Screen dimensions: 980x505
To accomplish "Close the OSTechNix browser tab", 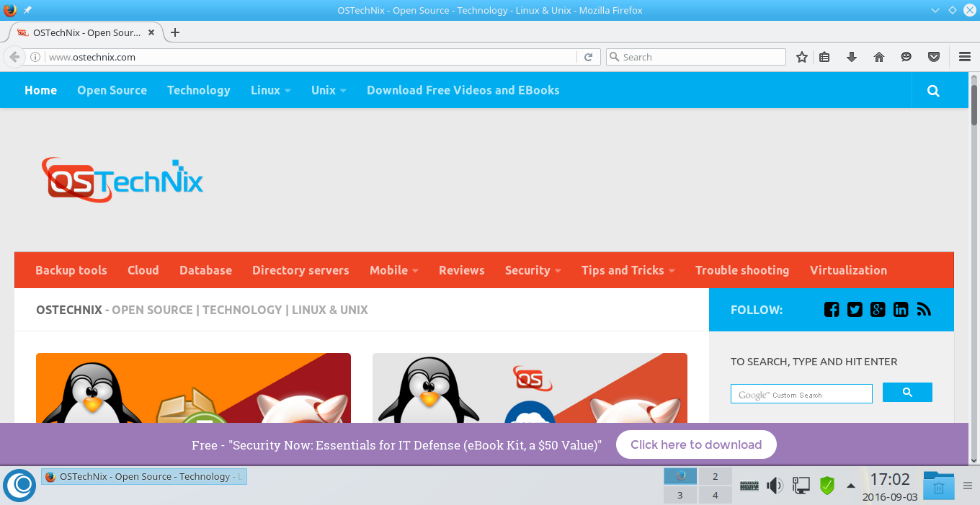I will [x=152, y=32].
